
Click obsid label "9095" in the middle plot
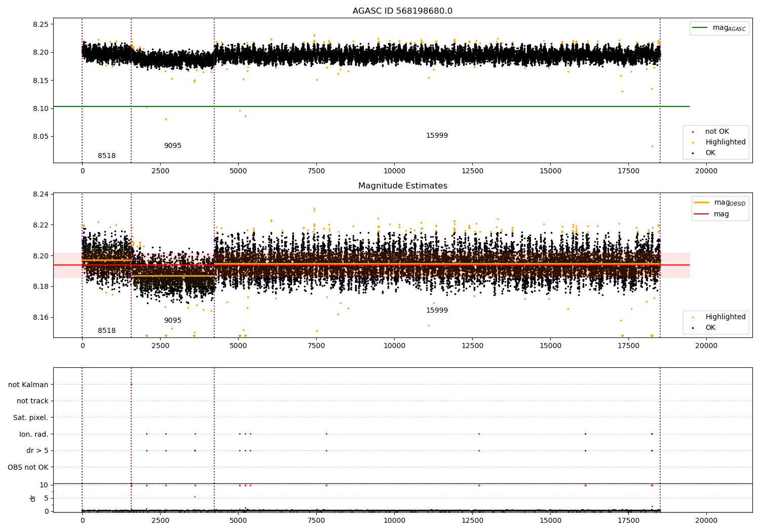coord(172,321)
